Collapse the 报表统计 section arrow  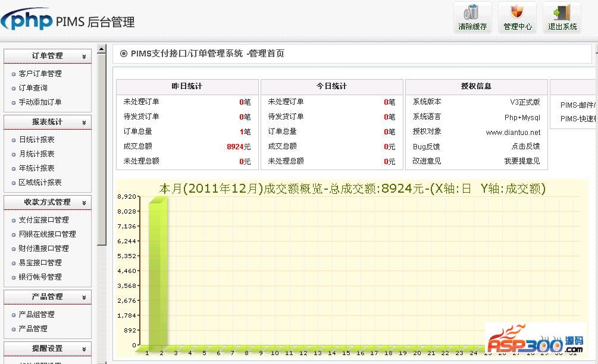click(84, 123)
